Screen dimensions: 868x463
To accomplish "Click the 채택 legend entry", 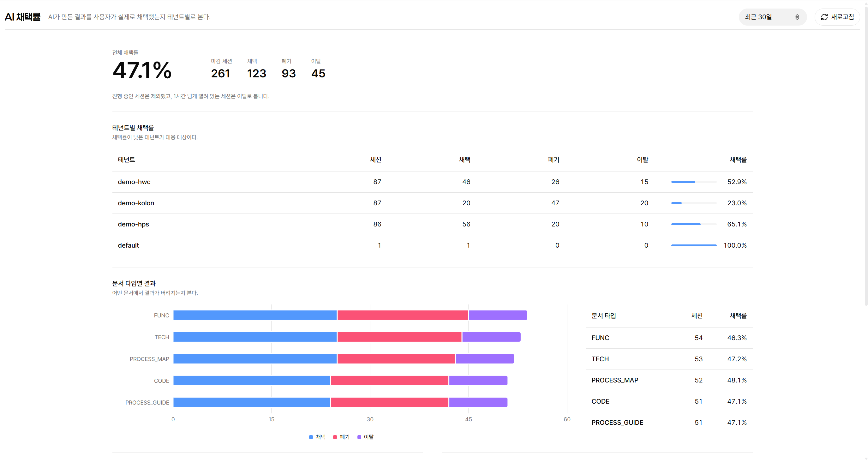I will pyautogui.click(x=317, y=437).
